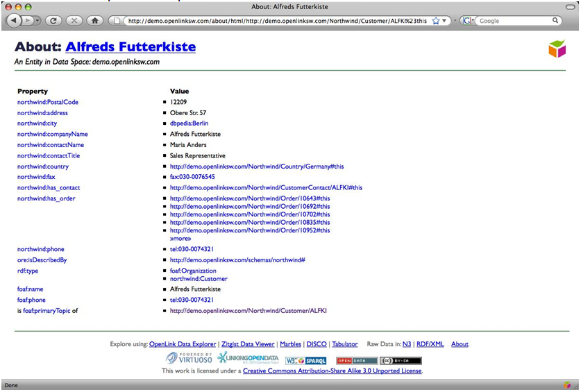581x392 pixels.
Task: Open the Alfreds Futterkiste heading link
Action: point(130,46)
